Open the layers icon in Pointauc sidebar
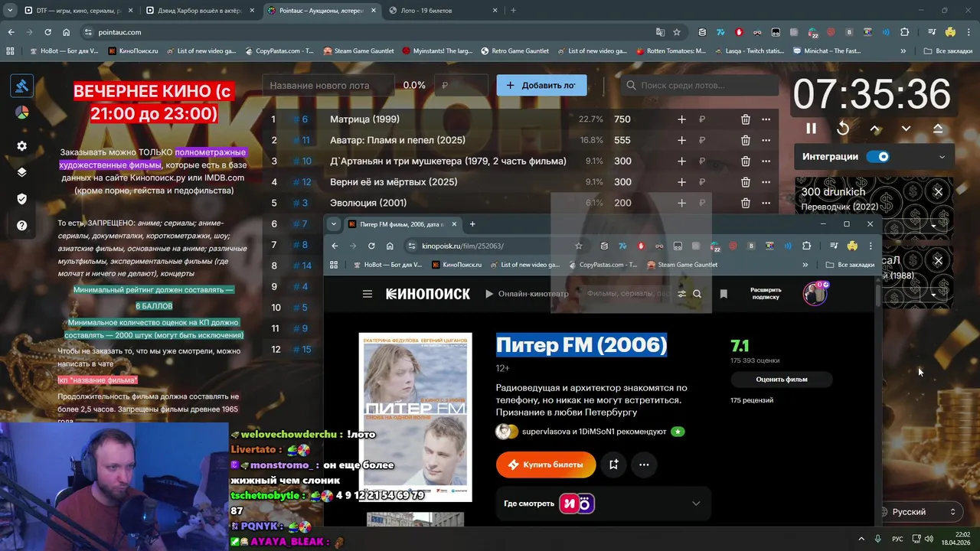This screenshot has width=980, height=551. [x=21, y=172]
